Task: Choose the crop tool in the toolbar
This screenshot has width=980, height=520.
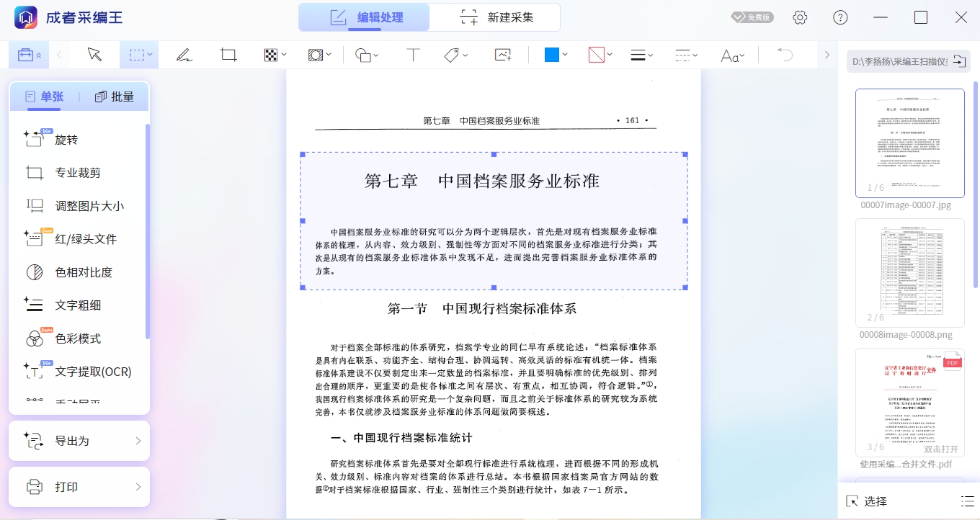Action: [228, 55]
